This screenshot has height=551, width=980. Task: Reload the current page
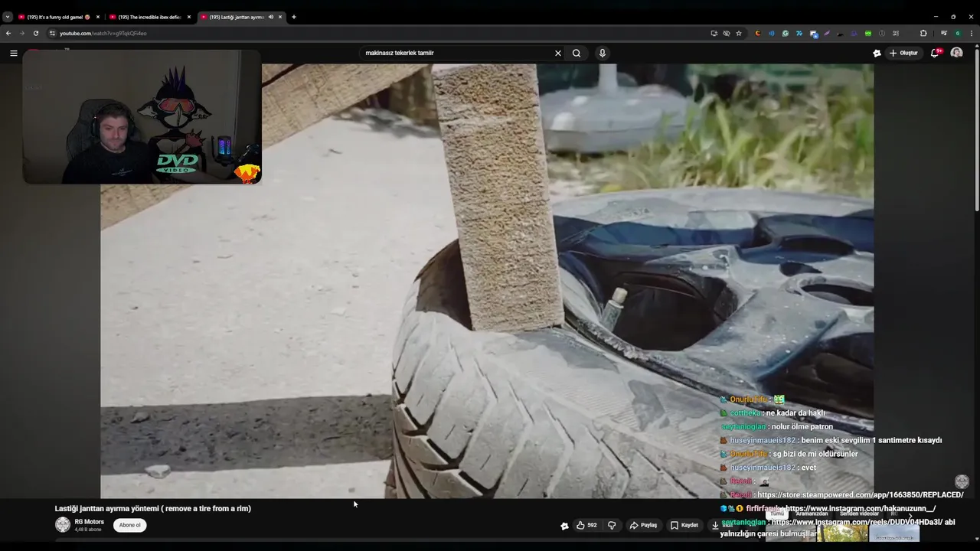tap(35, 33)
